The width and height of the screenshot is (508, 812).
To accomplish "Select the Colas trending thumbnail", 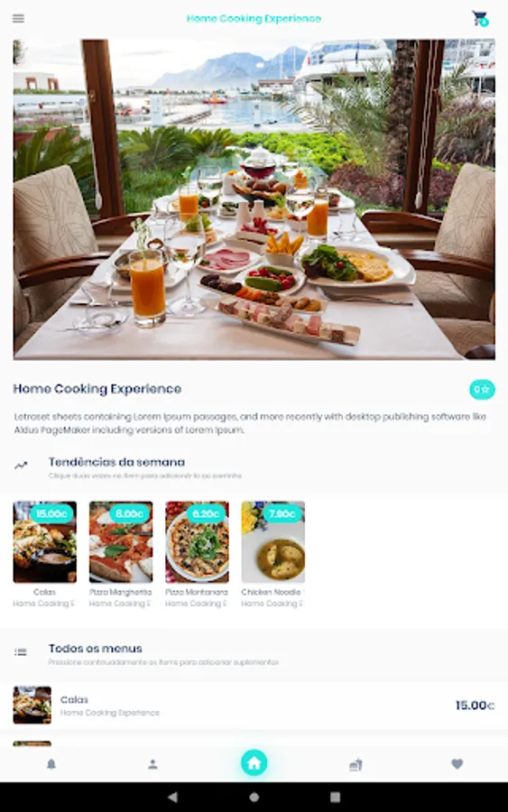I will coord(44,541).
